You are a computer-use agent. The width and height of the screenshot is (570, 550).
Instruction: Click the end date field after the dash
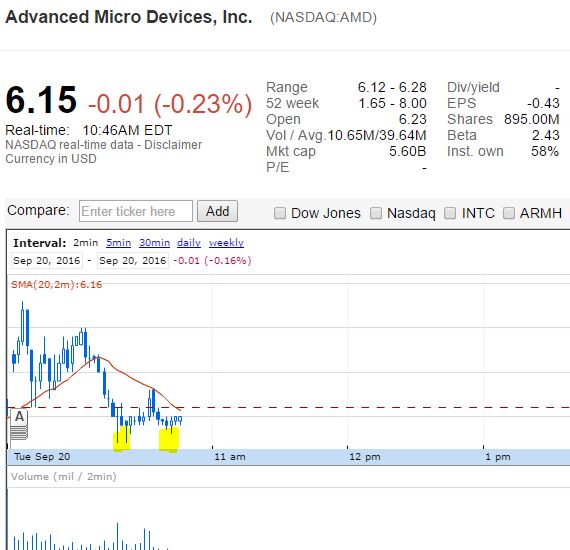(133, 261)
